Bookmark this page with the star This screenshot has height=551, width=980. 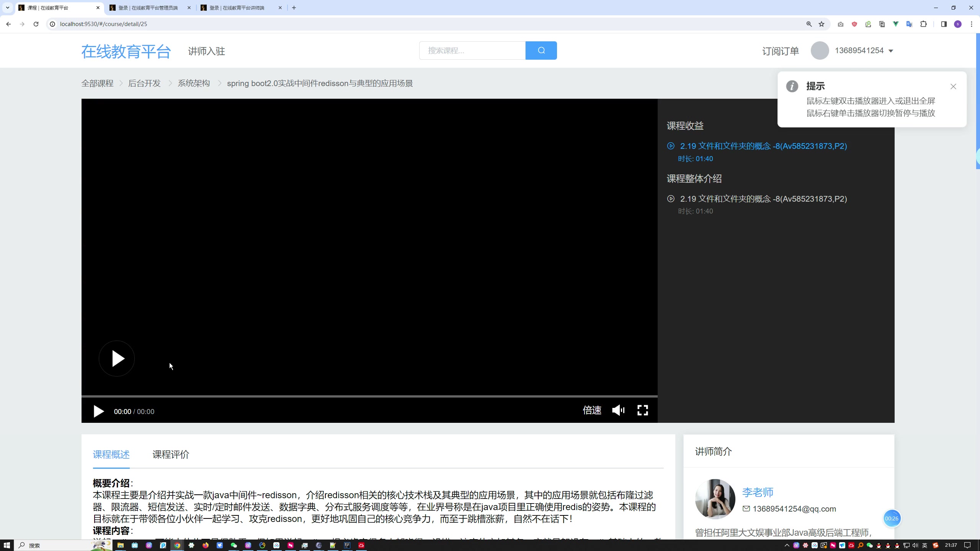tap(822, 24)
